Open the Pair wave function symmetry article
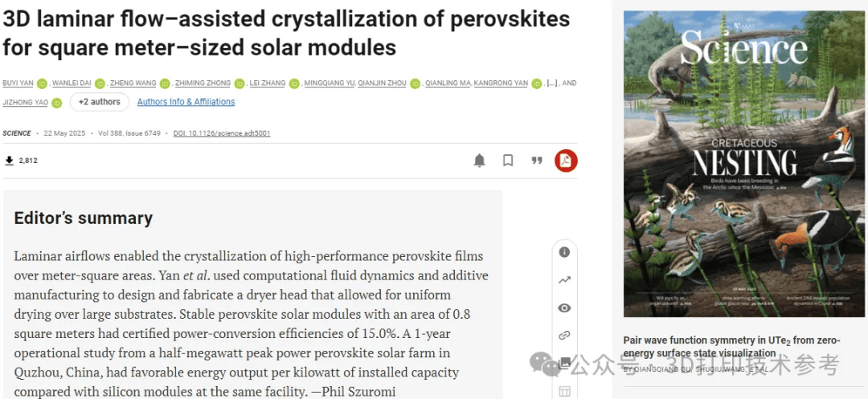This screenshot has height=399, width=868. 731,346
